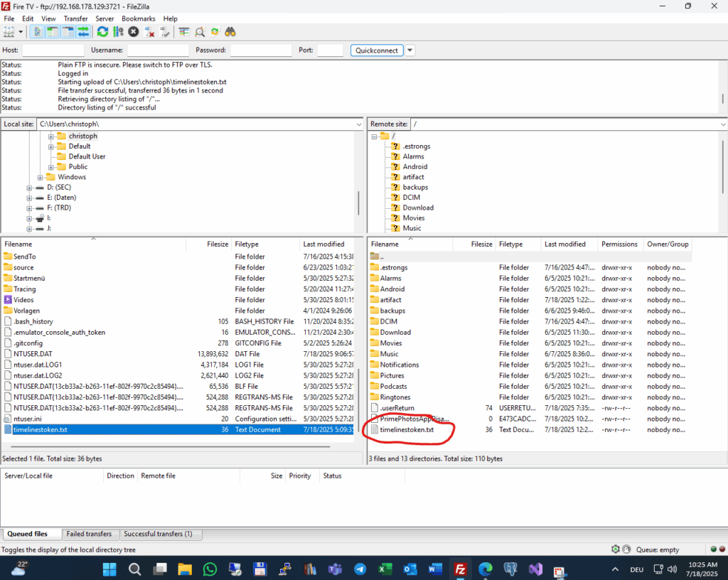Select timelinestoken.txt in the remote file list
Image resolution: width=728 pixels, height=580 pixels.
[530, 429]
